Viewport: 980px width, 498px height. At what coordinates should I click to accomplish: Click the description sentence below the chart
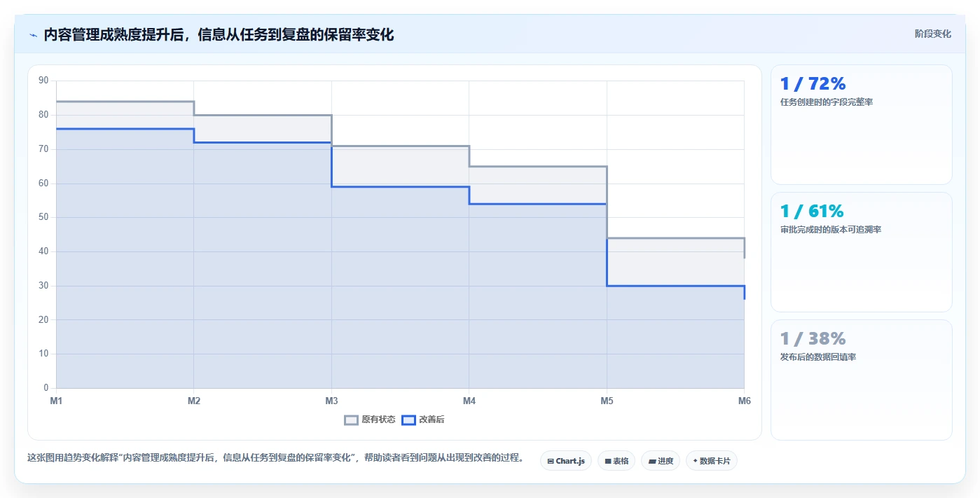coord(275,458)
